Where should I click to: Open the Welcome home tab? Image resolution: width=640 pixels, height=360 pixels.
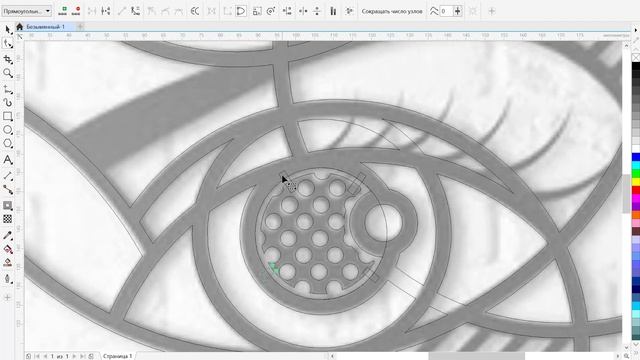(x=19, y=27)
